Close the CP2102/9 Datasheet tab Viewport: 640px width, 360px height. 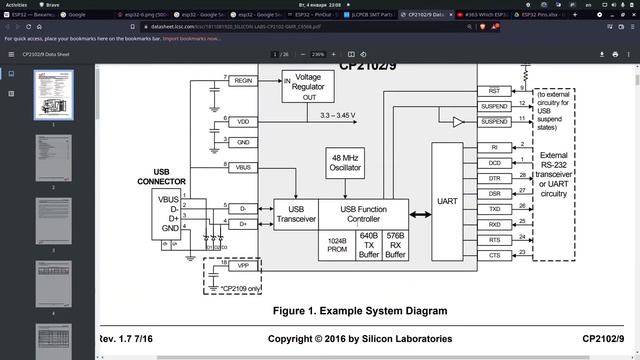click(x=451, y=15)
